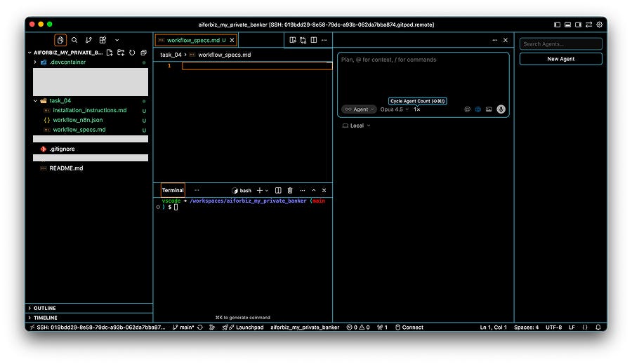The image size is (632, 364).
Task: Open the Extensions view icon
Action: [103, 40]
